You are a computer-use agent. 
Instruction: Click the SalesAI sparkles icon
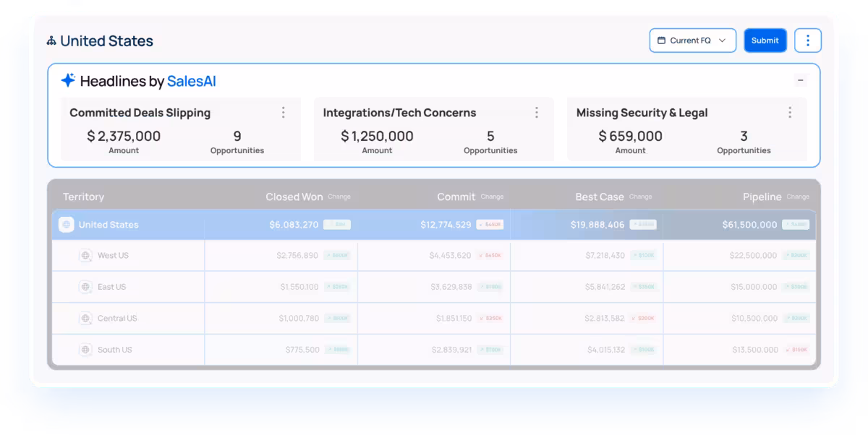click(x=67, y=80)
